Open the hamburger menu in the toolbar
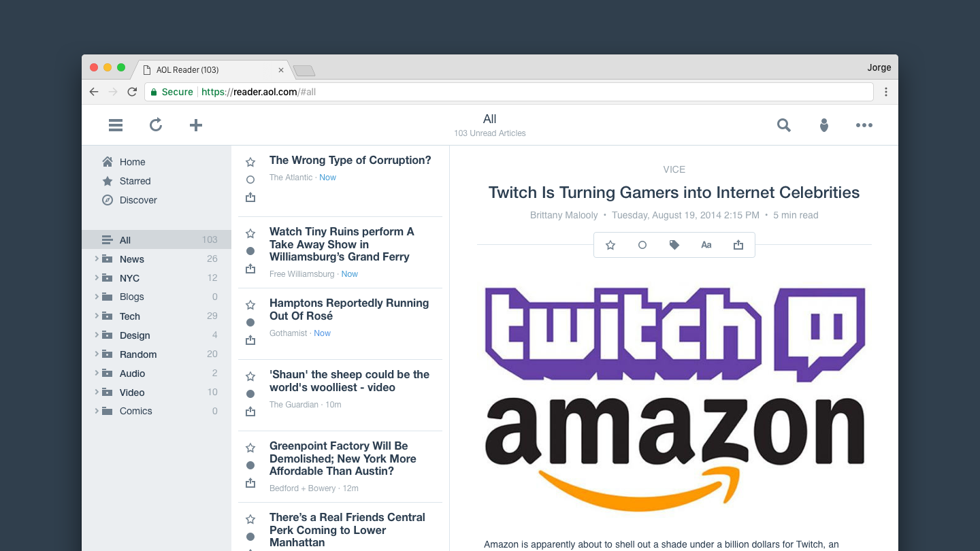Image resolution: width=980 pixels, height=551 pixels. click(x=116, y=125)
